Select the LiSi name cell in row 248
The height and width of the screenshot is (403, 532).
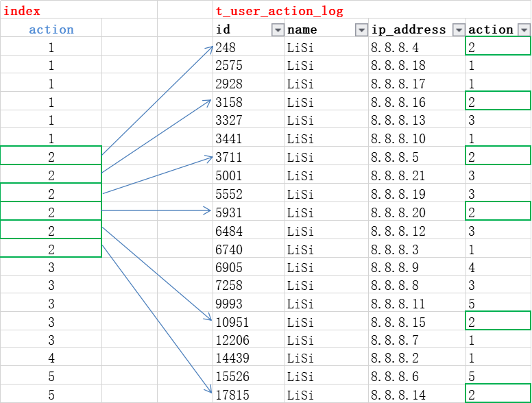(326, 46)
